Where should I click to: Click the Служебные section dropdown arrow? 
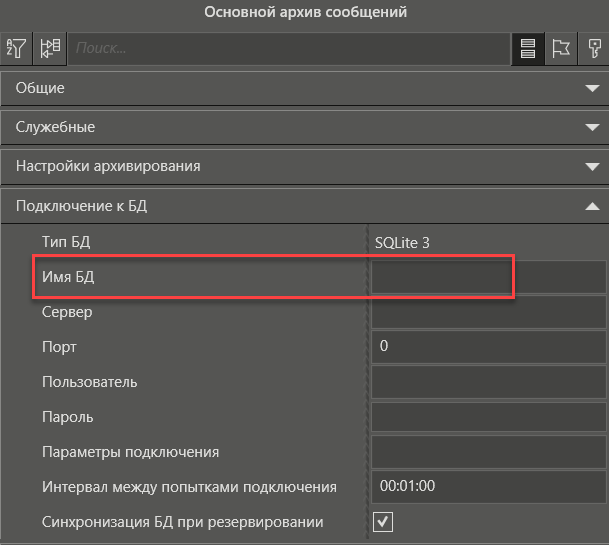592,127
